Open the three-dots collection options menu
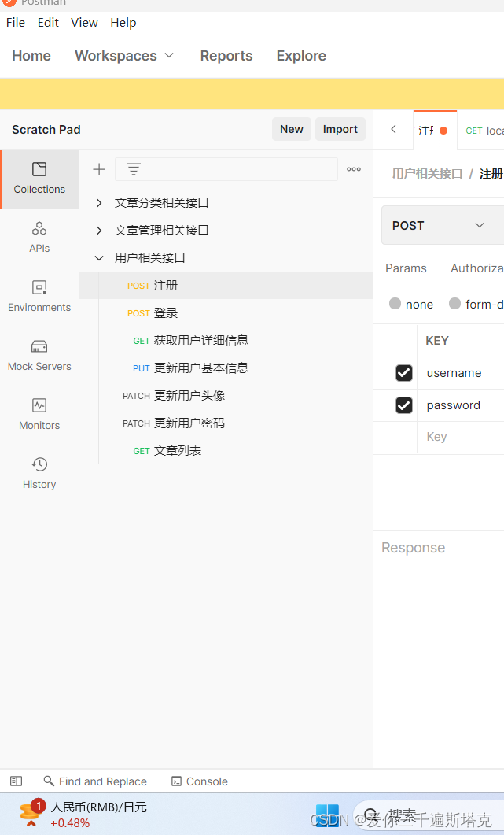Image resolution: width=504 pixels, height=835 pixels. 354,169
